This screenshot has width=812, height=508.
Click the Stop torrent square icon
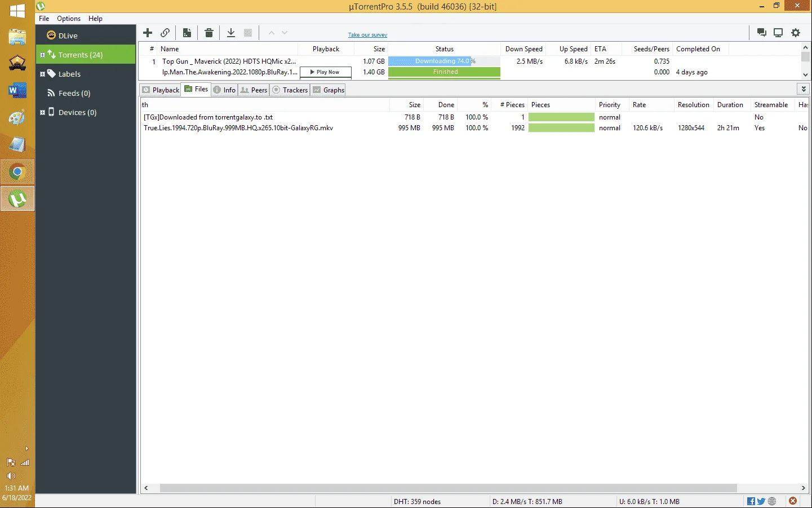point(248,33)
